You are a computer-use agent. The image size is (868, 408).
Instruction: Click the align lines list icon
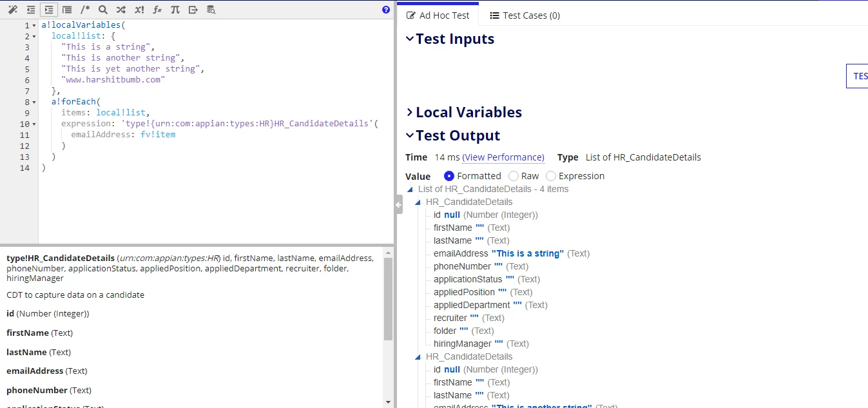pos(67,10)
